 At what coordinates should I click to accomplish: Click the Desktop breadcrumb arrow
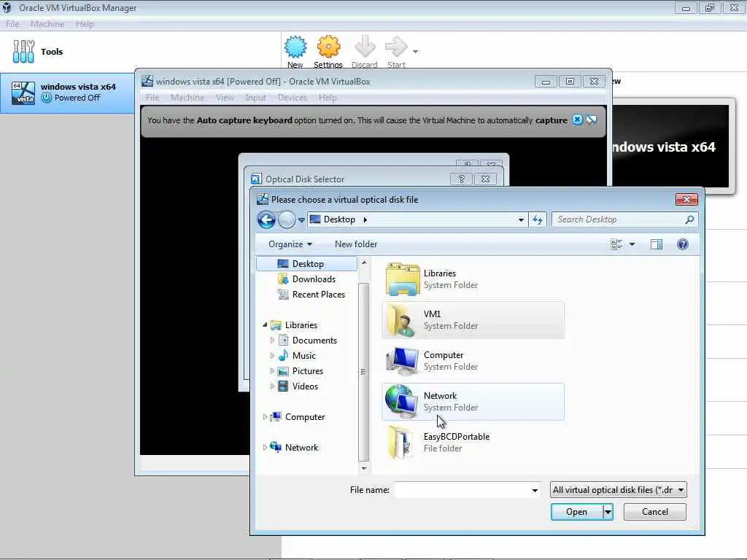coord(365,219)
